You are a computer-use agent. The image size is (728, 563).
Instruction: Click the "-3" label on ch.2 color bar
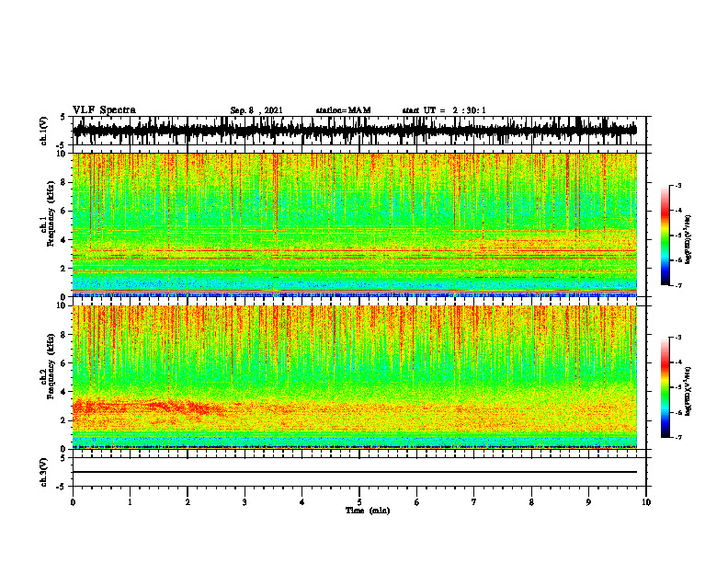tap(677, 338)
